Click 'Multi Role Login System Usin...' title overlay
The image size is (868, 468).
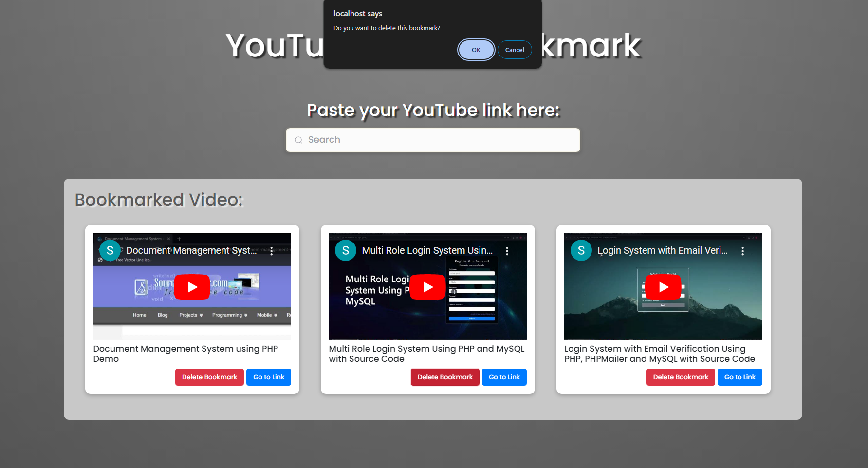427,250
